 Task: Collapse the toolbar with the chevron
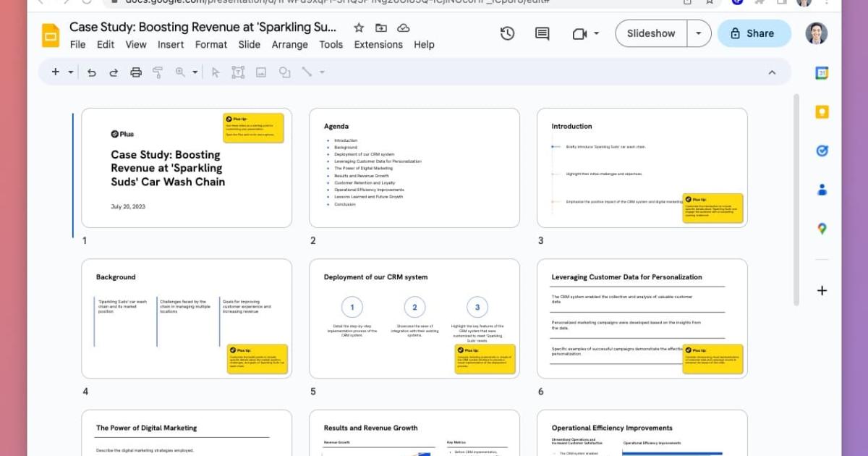772,72
